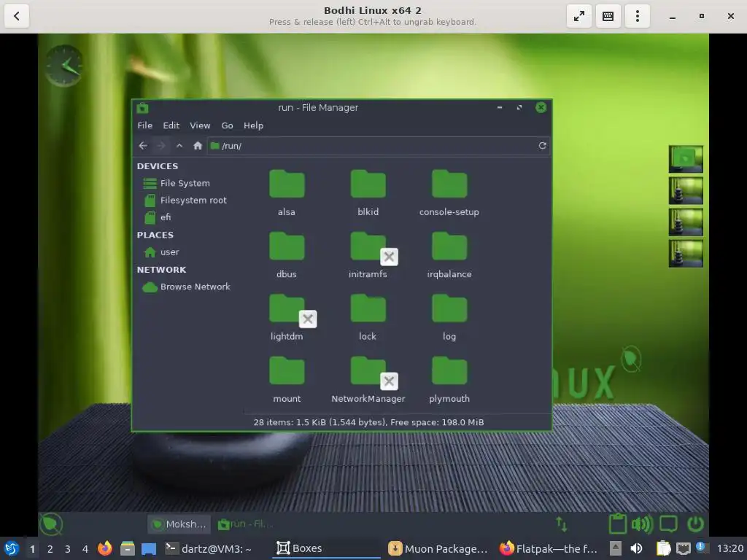Click the Bodhi shelf power button

pos(695,524)
